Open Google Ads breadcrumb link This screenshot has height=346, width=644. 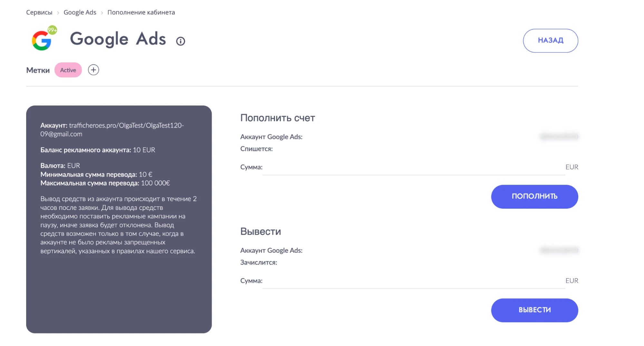click(80, 12)
